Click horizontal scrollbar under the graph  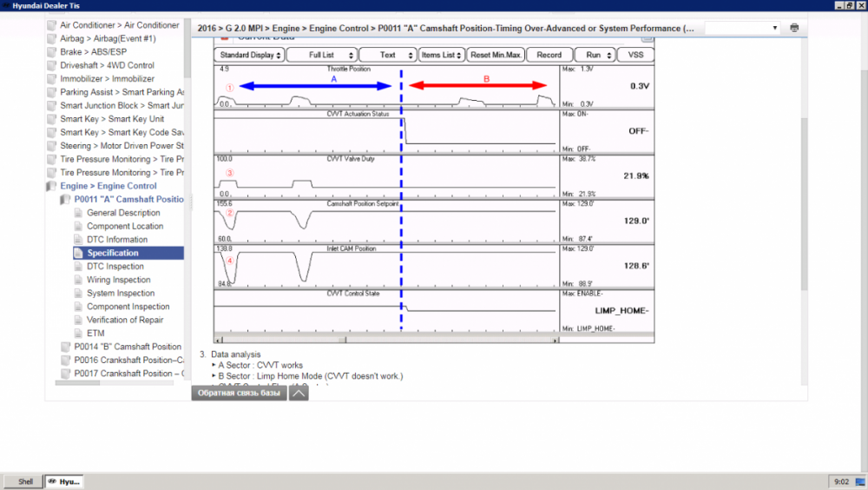(386, 340)
